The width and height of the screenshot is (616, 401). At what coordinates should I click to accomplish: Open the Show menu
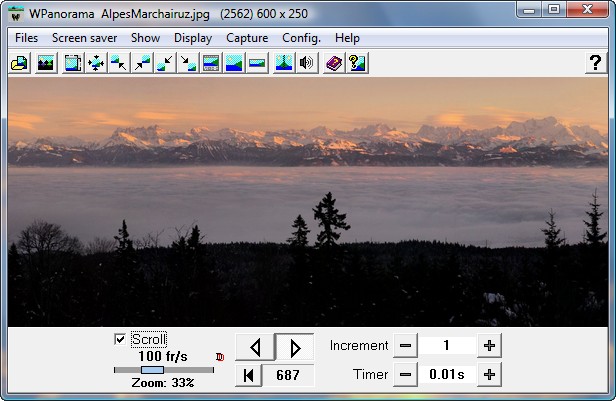pyautogui.click(x=145, y=38)
